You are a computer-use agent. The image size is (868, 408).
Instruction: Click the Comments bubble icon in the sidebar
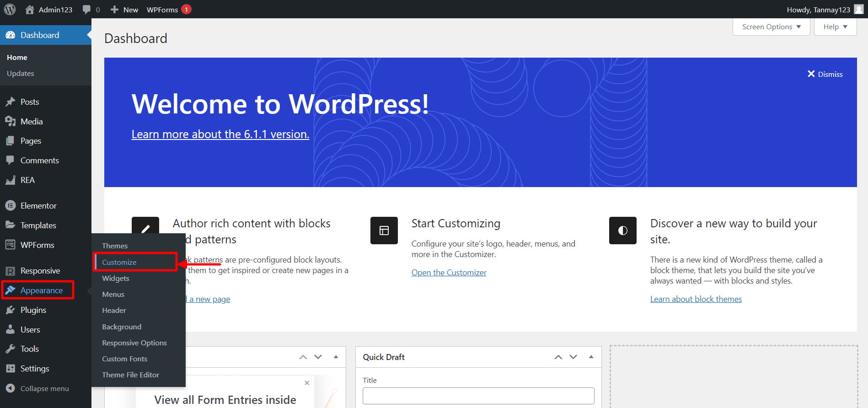point(11,161)
